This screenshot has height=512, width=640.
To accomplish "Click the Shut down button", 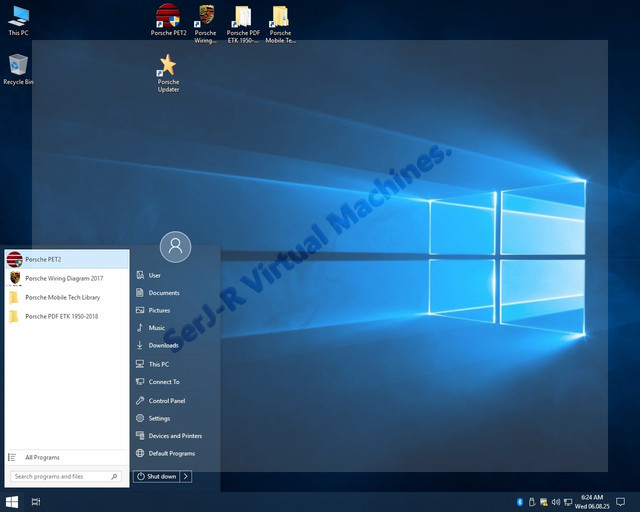I will click(156, 476).
